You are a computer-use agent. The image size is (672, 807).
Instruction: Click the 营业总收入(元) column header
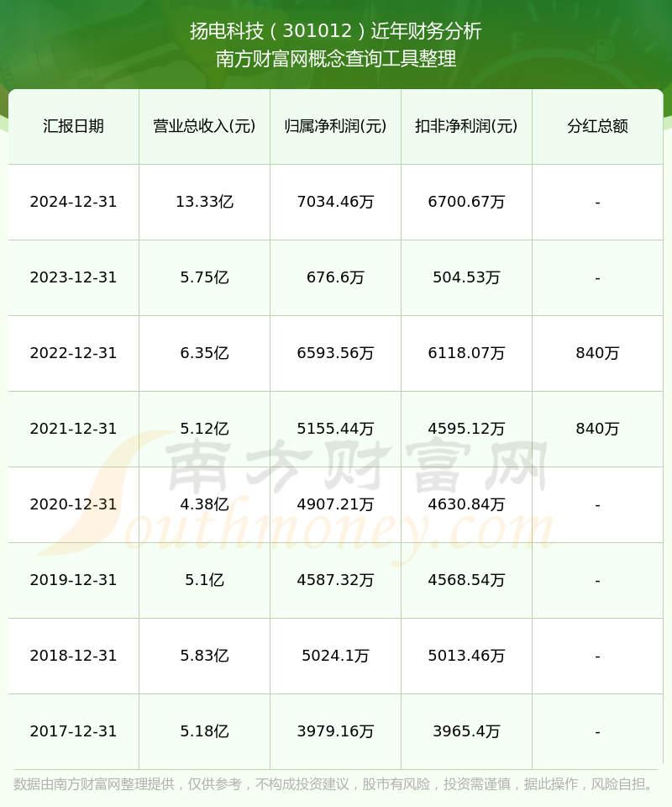click(205, 126)
